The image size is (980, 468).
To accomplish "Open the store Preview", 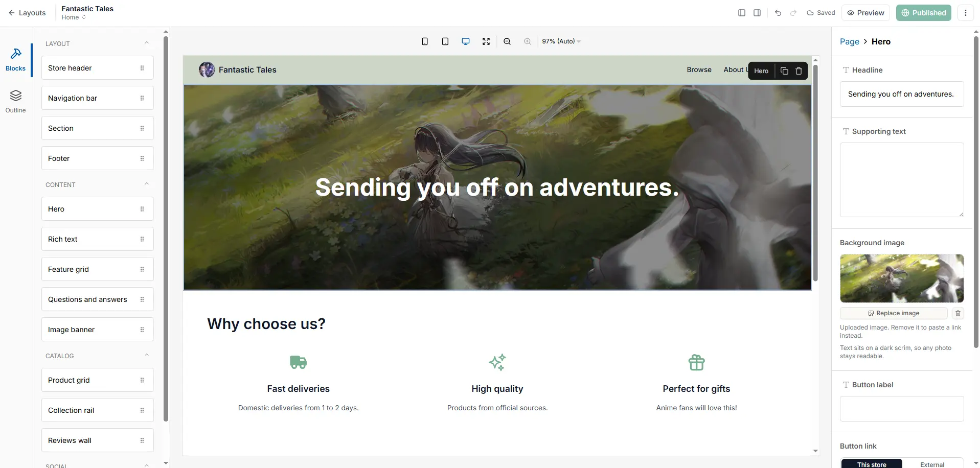I will click(x=865, y=13).
